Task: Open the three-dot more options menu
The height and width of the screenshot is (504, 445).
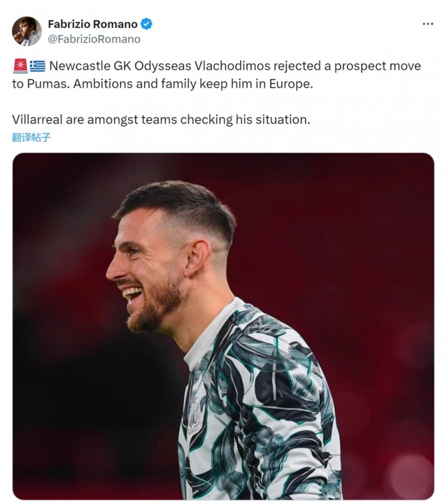Action: 428,24
